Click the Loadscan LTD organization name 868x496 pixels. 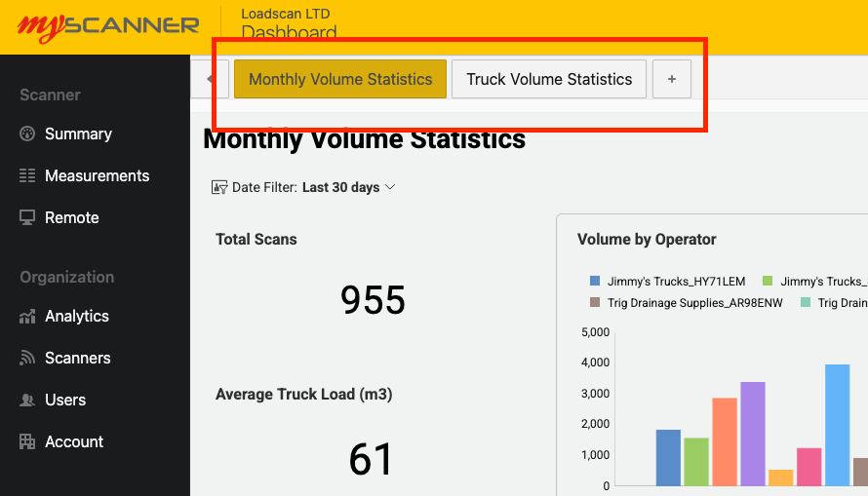286,14
